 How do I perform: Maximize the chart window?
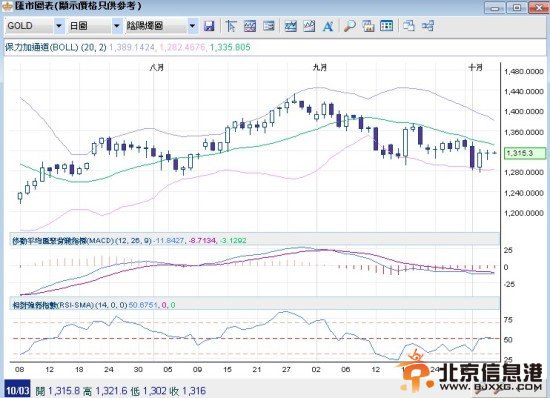tap(517, 7)
